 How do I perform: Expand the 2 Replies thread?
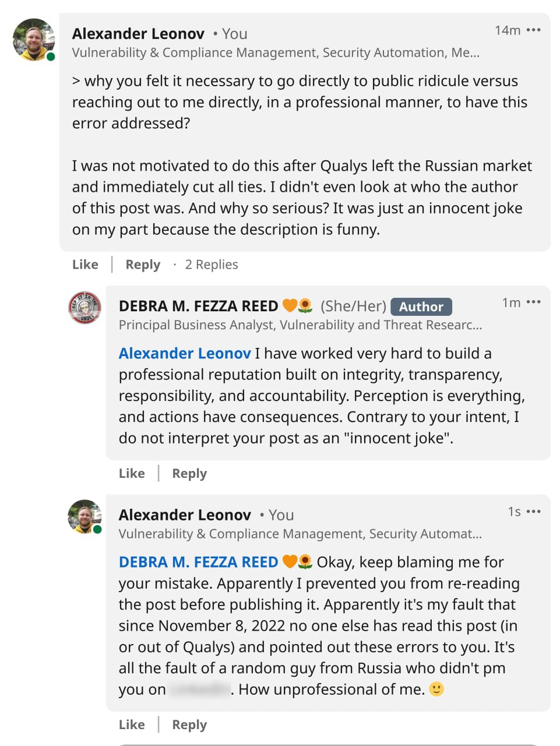pyautogui.click(x=212, y=265)
